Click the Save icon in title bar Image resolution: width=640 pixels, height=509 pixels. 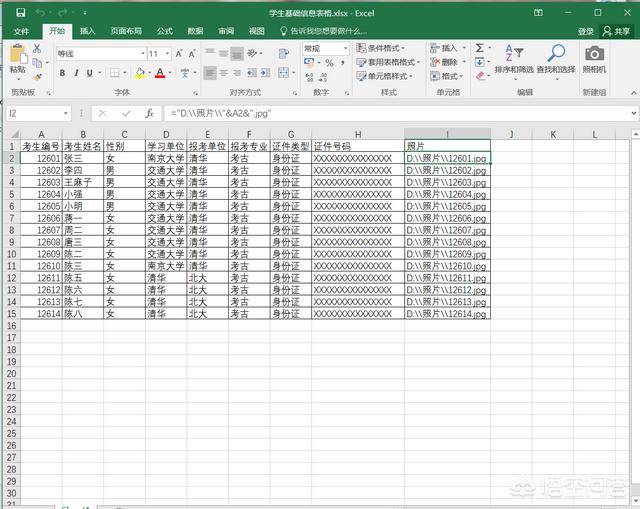(x=20, y=13)
